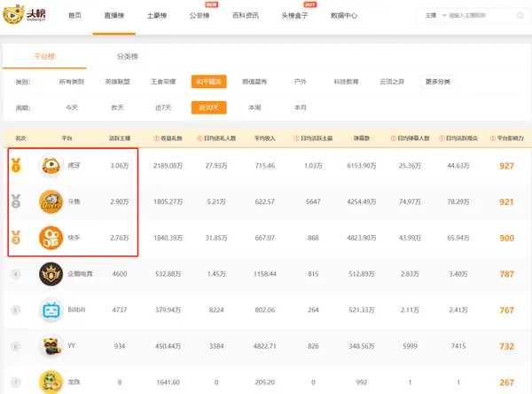Filter period by 近7天

pyautogui.click(x=163, y=107)
